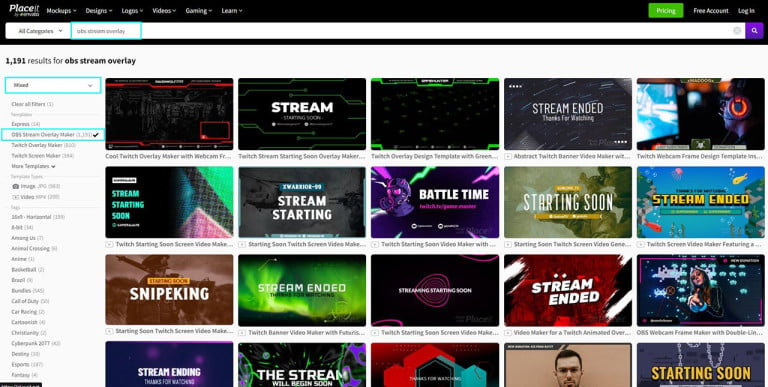This screenshot has height=387, width=768.
Task: Select the Bundles tag
Action: click(27, 291)
